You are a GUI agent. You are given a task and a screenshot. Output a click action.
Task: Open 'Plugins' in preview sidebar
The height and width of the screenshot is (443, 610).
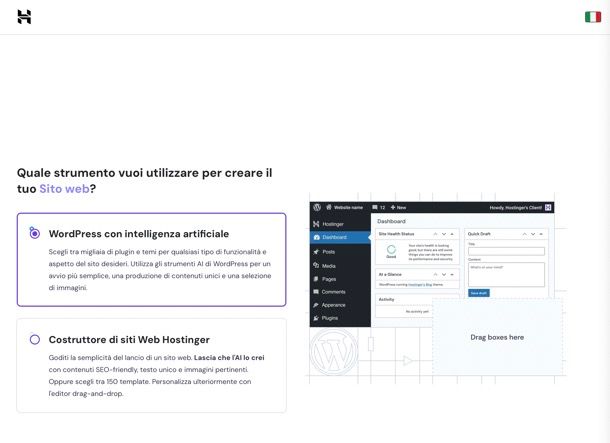[x=326, y=318]
